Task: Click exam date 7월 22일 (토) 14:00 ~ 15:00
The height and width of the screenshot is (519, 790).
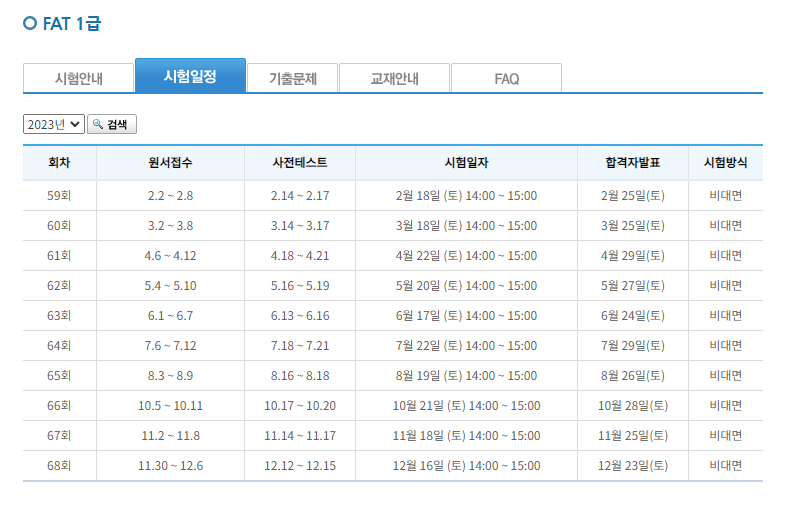Action: (x=466, y=345)
